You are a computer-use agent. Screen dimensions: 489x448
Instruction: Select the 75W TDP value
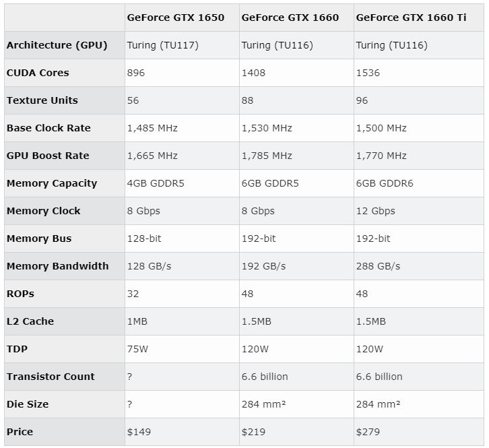pyautogui.click(x=138, y=349)
